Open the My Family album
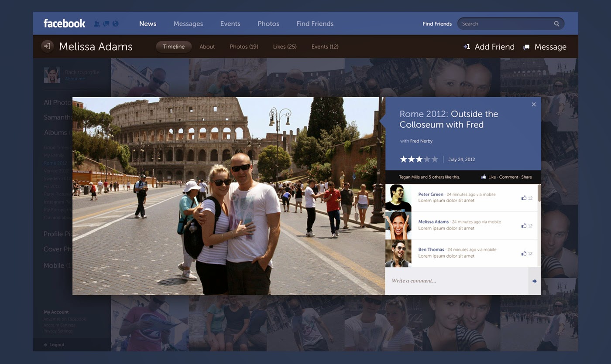The width and height of the screenshot is (611, 364). 54,155
